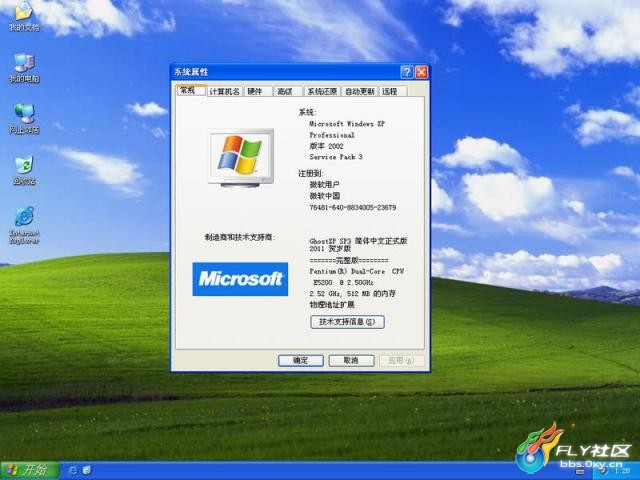The width and height of the screenshot is (640, 480).
Task: Click the Pentium(R) Dual-Core CPU text
Action: [x=356, y=271]
